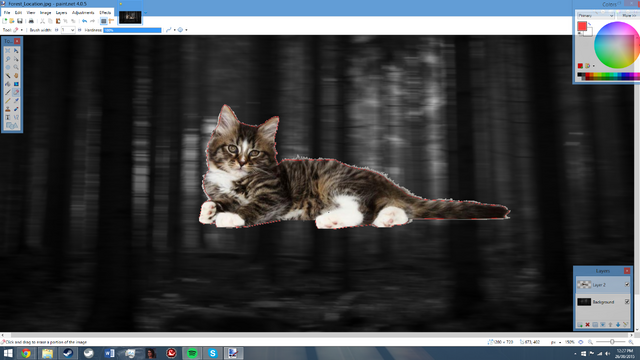The width and height of the screenshot is (640, 360).
Task: Select the Zoom tool in Tools panel
Action: tap(16, 67)
